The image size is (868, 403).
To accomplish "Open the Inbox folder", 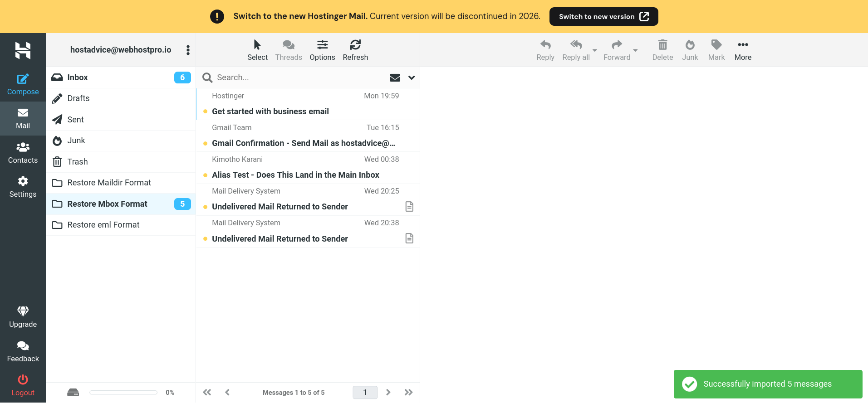I will (x=121, y=78).
